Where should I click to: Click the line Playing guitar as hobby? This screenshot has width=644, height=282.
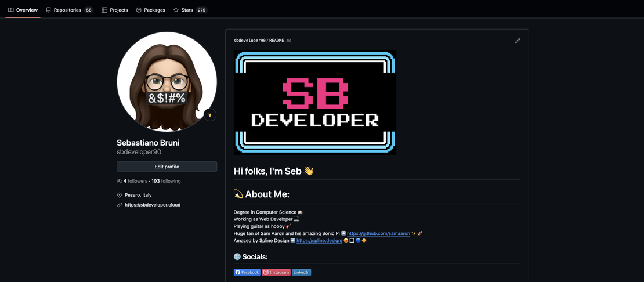point(262,226)
